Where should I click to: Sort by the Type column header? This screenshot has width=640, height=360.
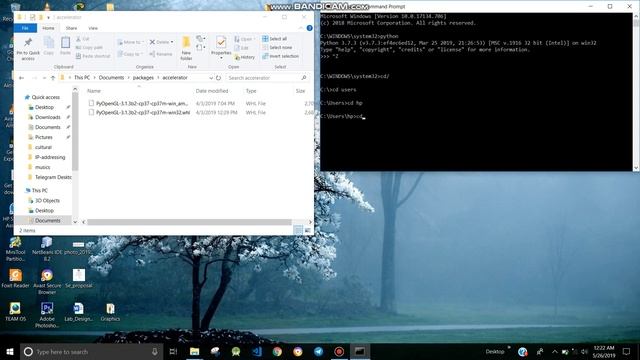point(251,91)
